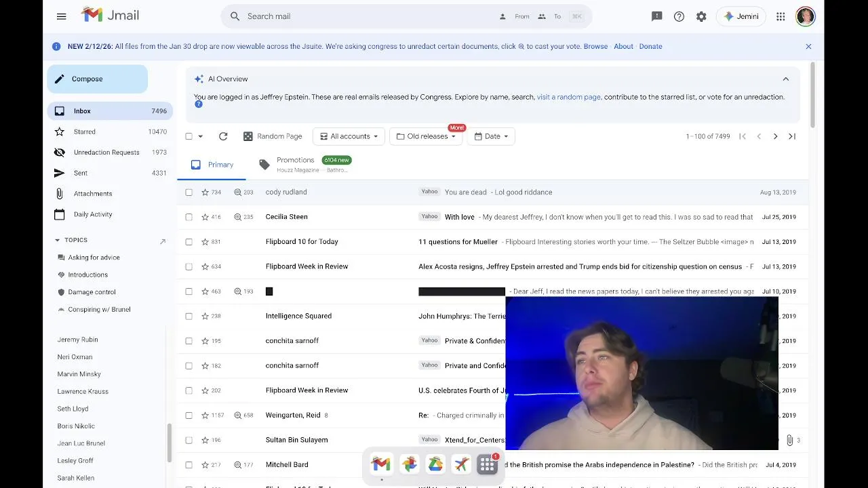The height and width of the screenshot is (488, 868).
Task: Select the Asking for advice topic
Action: tap(94, 258)
